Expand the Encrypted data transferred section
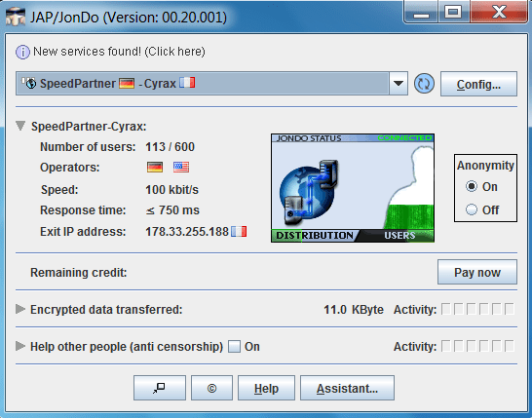This screenshot has width=532, height=418. [x=20, y=309]
